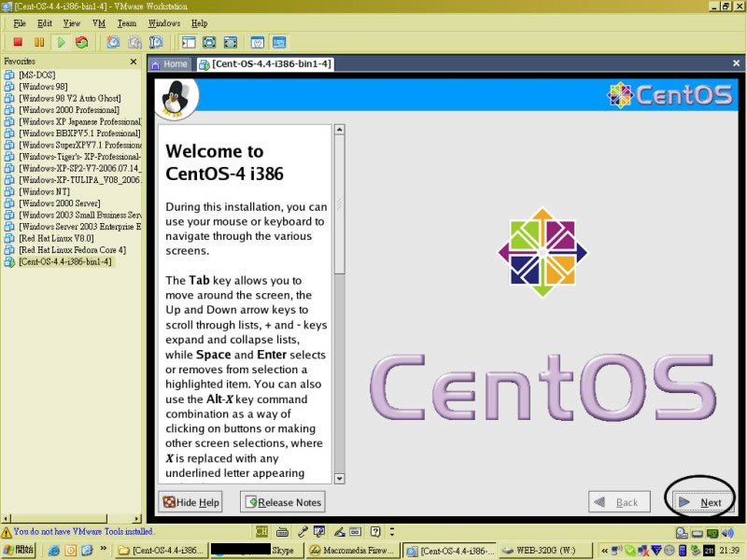Click the Back button in the installer
The width and height of the screenshot is (747, 560).
pos(619,502)
